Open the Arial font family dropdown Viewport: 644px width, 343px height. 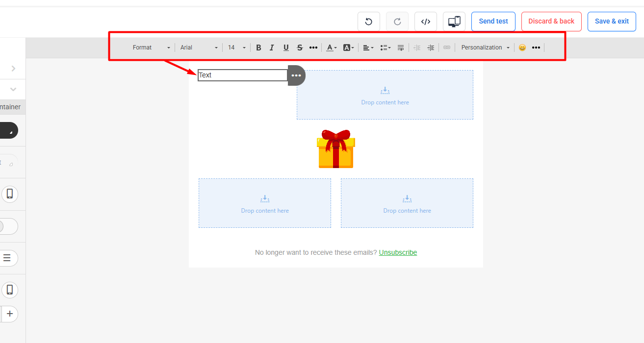(199, 48)
